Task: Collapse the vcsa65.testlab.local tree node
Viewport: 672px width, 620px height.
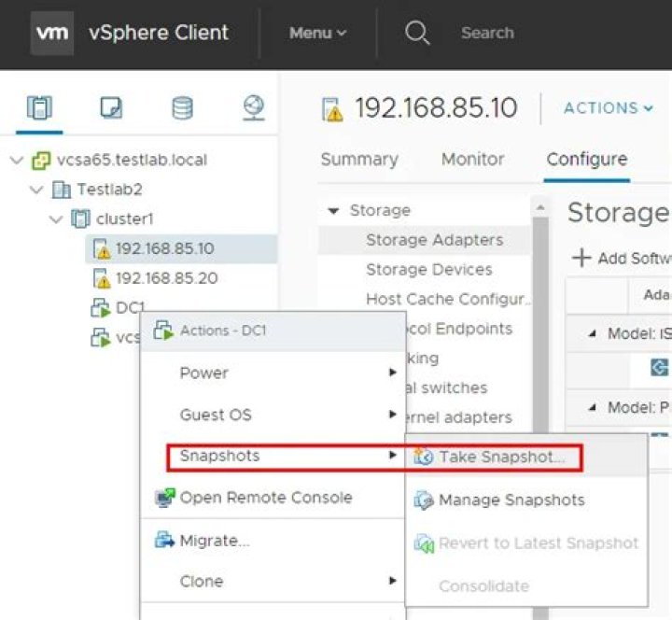Action: point(17,161)
